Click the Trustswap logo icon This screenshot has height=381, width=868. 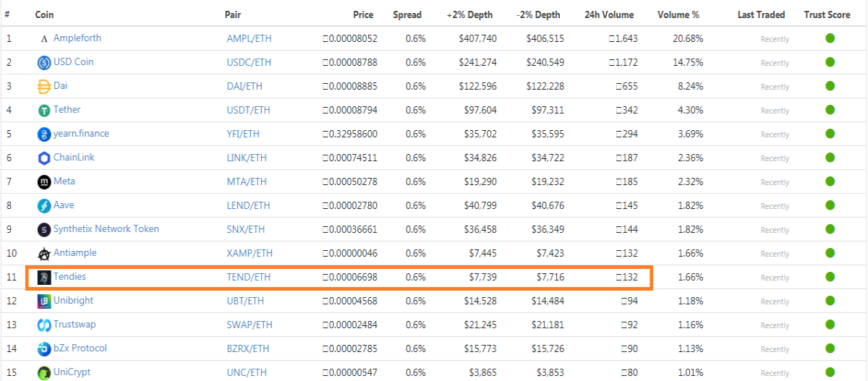tap(44, 325)
